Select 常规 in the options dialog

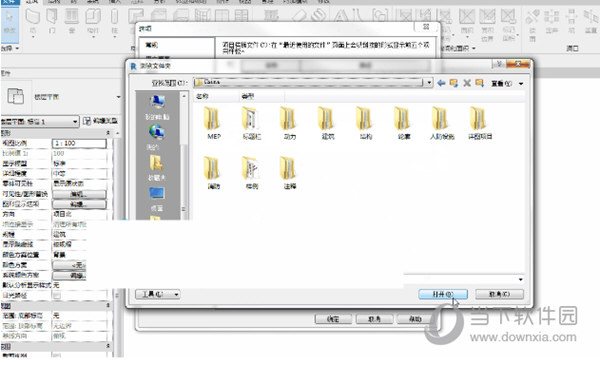click(x=152, y=45)
